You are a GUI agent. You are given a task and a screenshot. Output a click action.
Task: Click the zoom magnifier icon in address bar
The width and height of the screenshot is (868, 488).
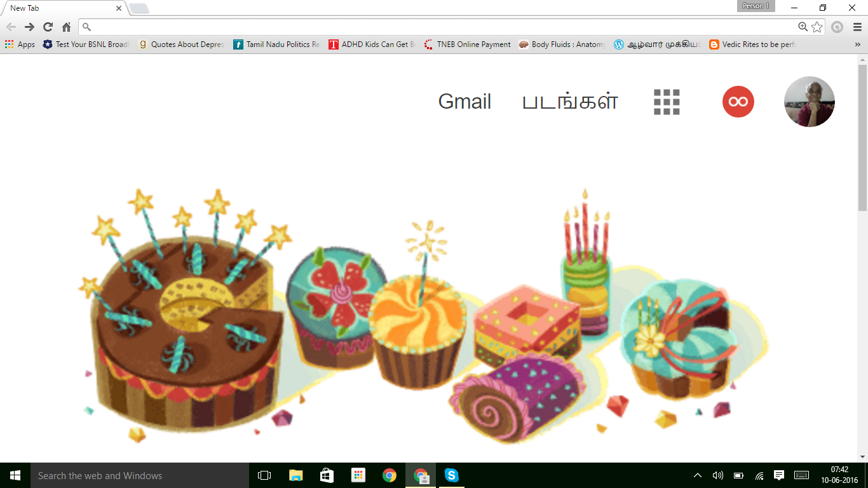[x=803, y=27]
